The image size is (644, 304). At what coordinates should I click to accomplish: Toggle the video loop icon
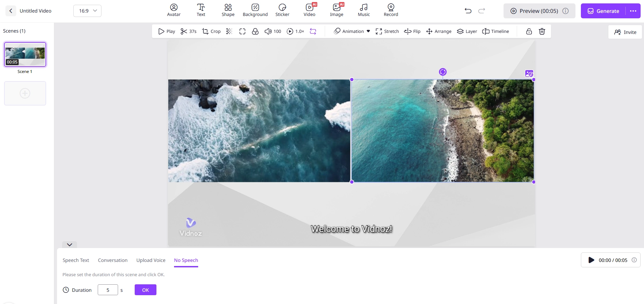coord(313,31)
